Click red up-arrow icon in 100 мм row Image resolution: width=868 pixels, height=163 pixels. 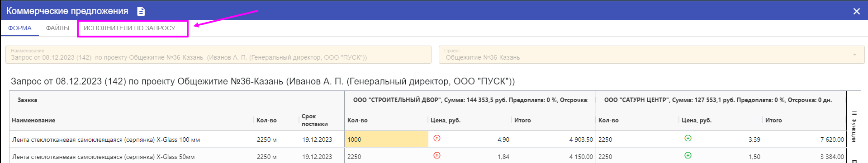coord(437,138)
